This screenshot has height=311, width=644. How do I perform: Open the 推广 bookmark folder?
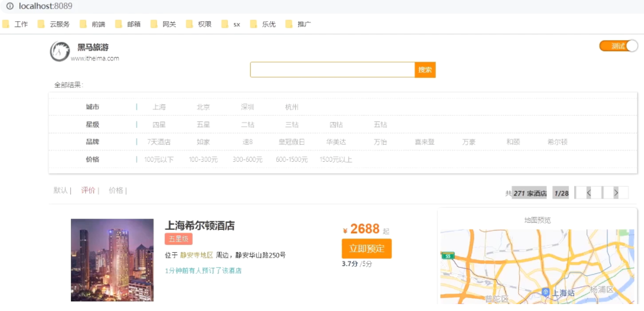(298, 24)
